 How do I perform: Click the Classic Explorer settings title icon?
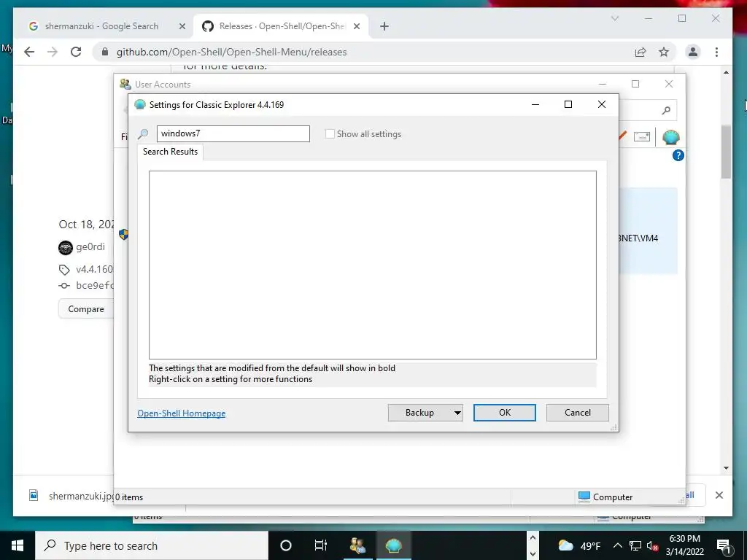pyautogui.click(x=139, y=105)
